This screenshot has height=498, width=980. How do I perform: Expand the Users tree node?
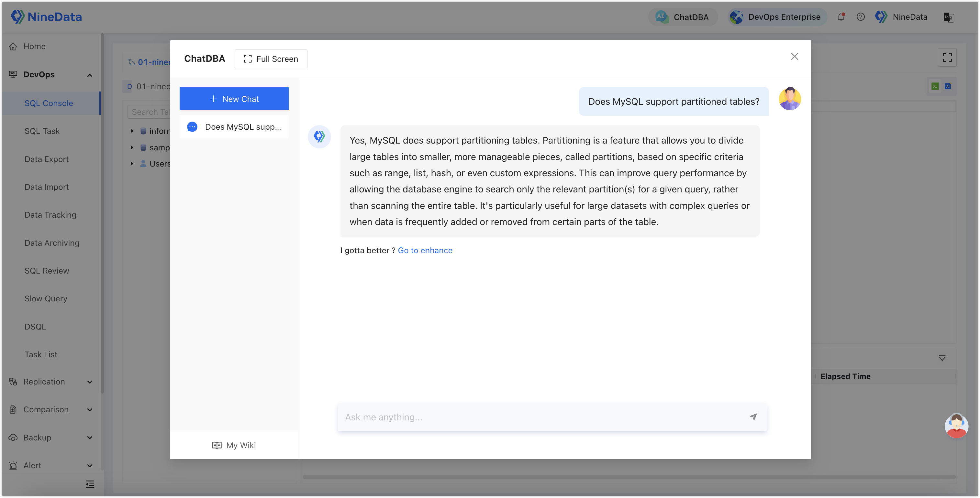pyautogui.click(x=132, y=163)
